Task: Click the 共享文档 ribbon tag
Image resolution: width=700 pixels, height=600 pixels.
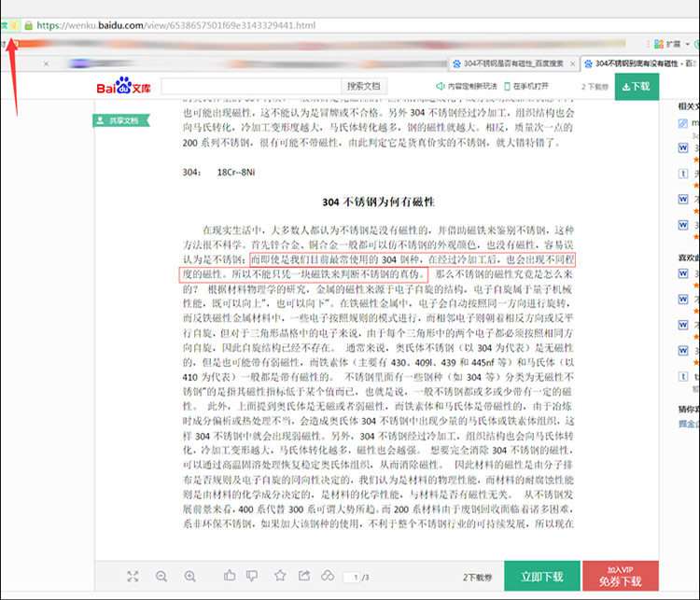Action: 120,120
